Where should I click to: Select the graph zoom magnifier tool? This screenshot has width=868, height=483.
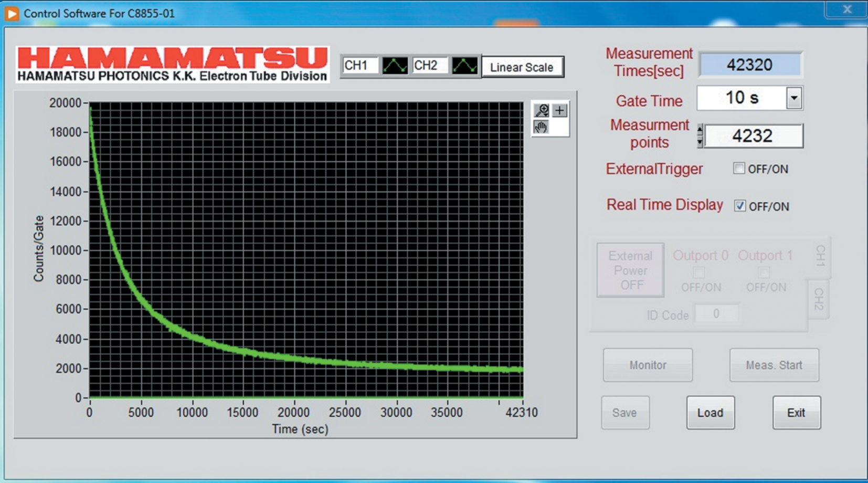tap(542, 110)
